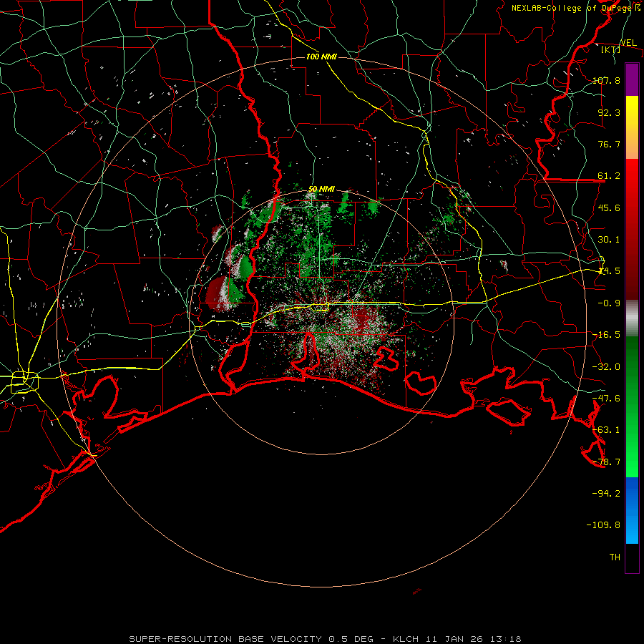
Task: Click the 45.6 velocity scale value
Action: 609,208
